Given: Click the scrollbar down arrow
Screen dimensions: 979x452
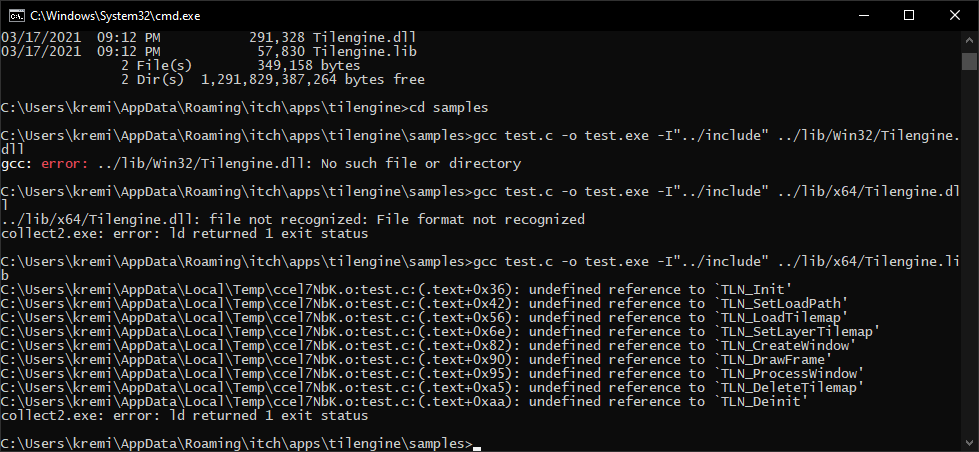Looking at the screenshot, I should 969,443.
